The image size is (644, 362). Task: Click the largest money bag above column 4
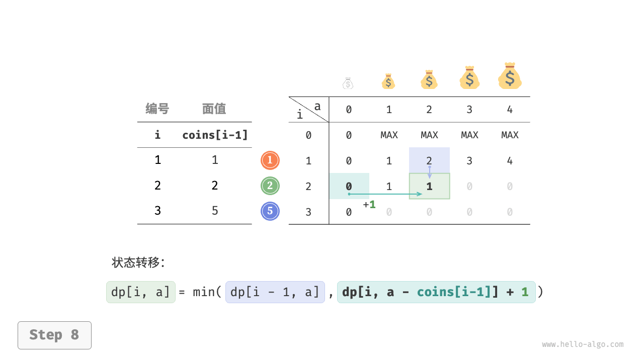(510, 75)
